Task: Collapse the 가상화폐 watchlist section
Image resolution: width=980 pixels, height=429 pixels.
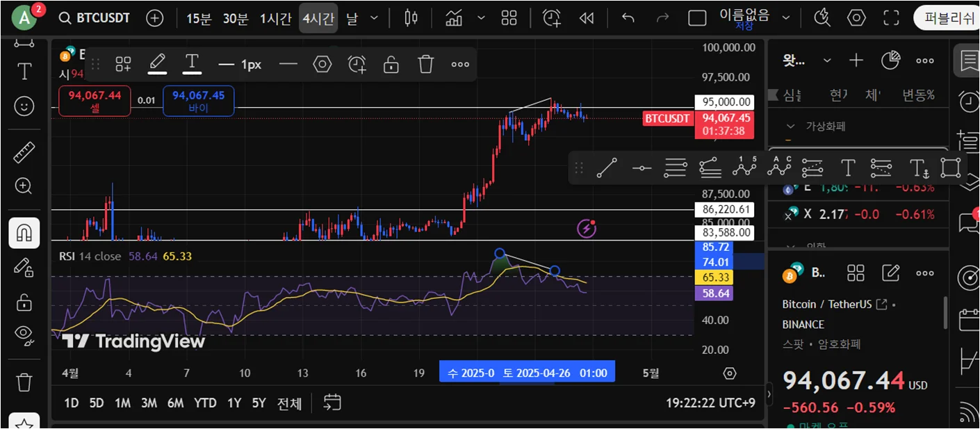Action: coord(790,127)
